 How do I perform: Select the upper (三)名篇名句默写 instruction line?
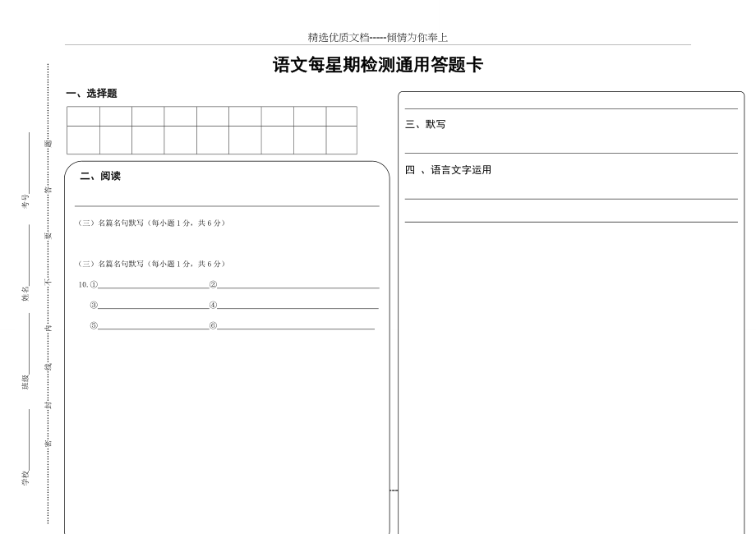click(151, 223)
